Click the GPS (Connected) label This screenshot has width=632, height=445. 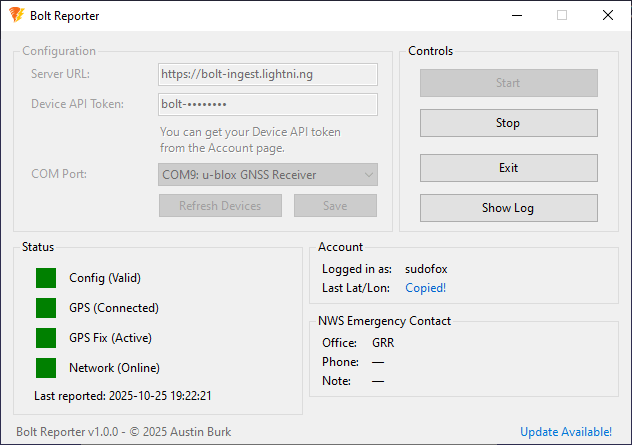[114, 308]
